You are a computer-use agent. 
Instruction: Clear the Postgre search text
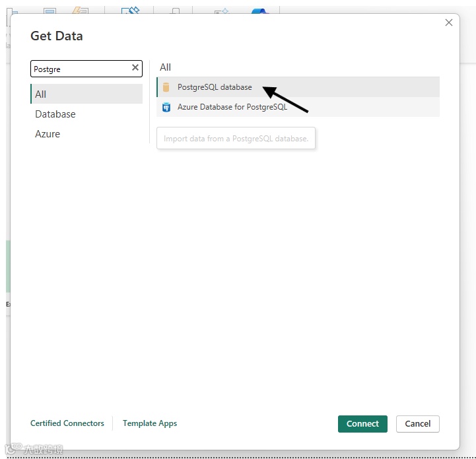pyautogui.click(x=135, y=68)
